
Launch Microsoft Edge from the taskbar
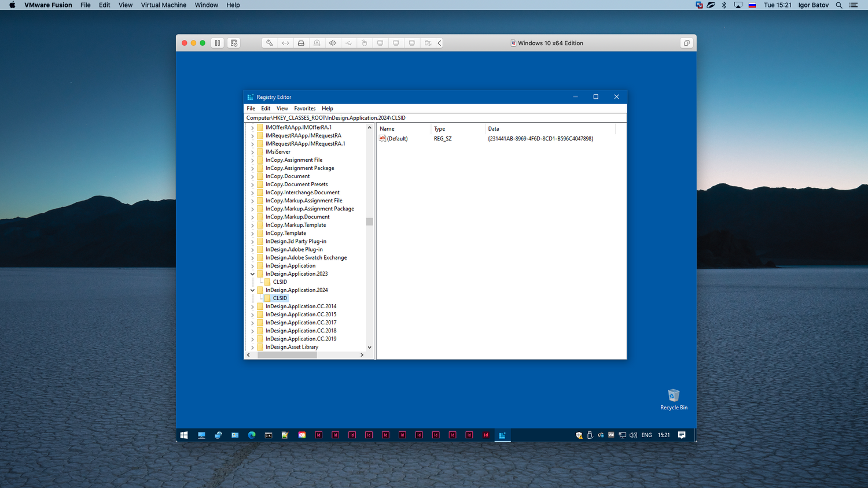pyautogui.click(x=252, y=435)
